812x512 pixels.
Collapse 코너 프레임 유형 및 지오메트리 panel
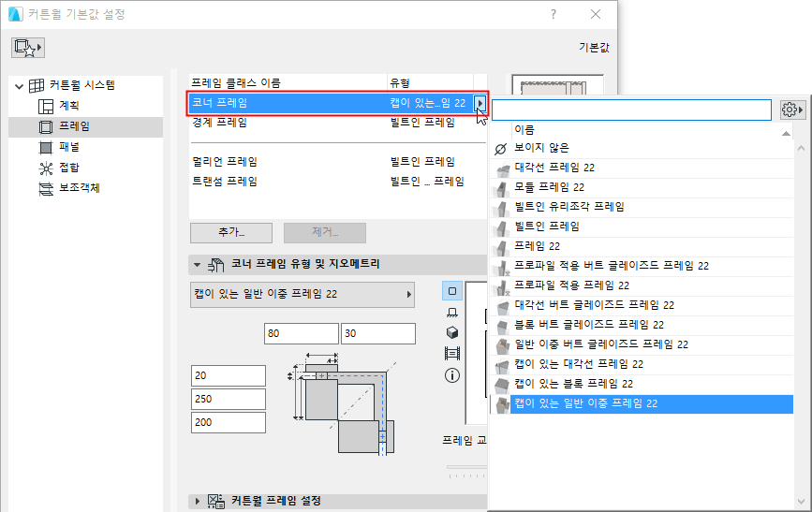coord(197,265)
